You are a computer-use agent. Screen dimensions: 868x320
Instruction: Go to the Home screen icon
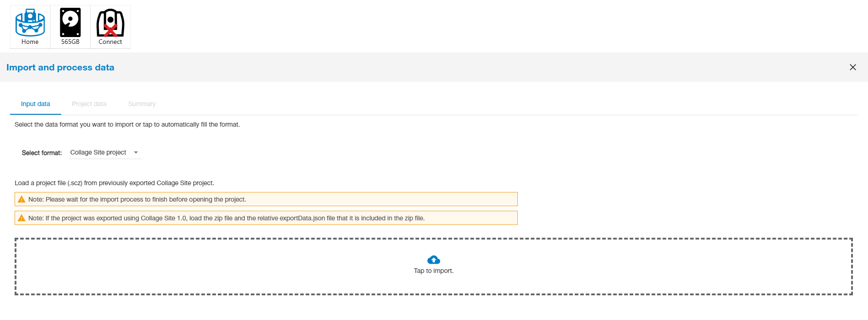[30, 23]
